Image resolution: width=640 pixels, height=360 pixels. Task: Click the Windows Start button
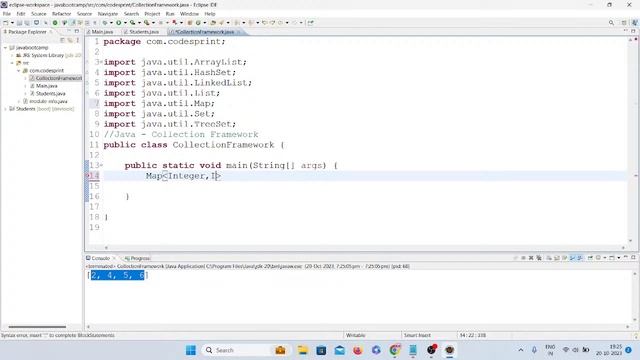(x=191, y=350)
